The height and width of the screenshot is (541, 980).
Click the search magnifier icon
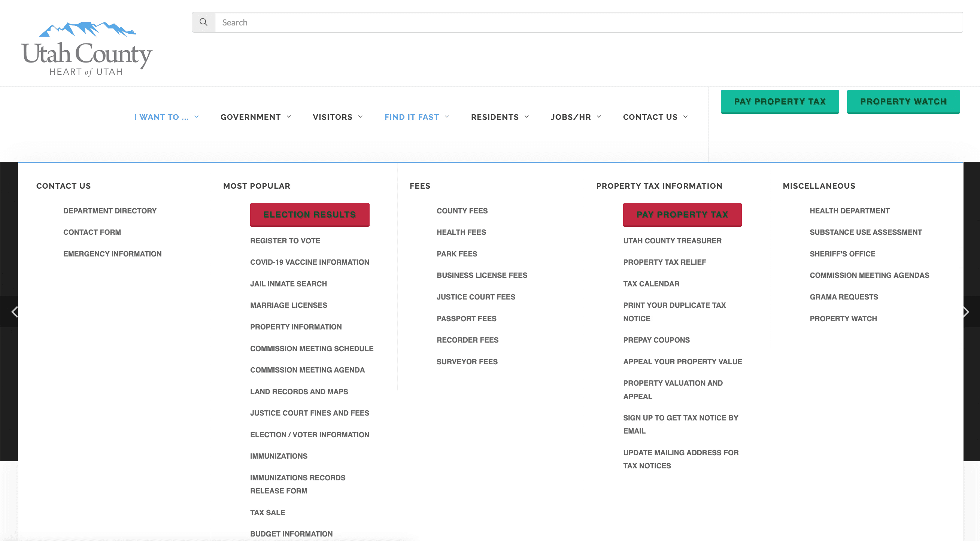(x=204, y=22)
